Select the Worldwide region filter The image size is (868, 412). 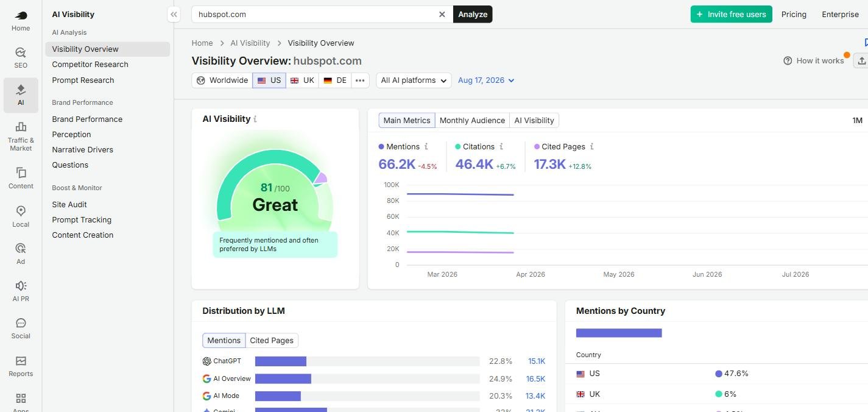click(x=222, y=80)
